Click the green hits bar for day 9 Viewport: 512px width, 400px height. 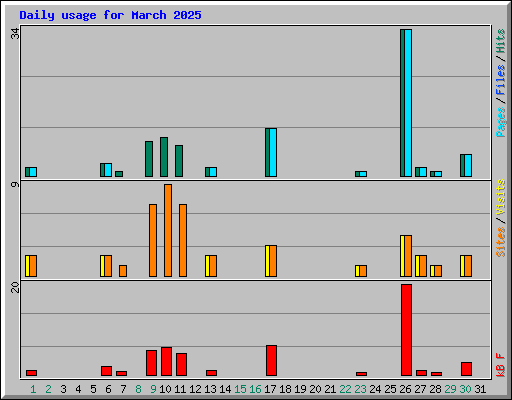(149, 159)
